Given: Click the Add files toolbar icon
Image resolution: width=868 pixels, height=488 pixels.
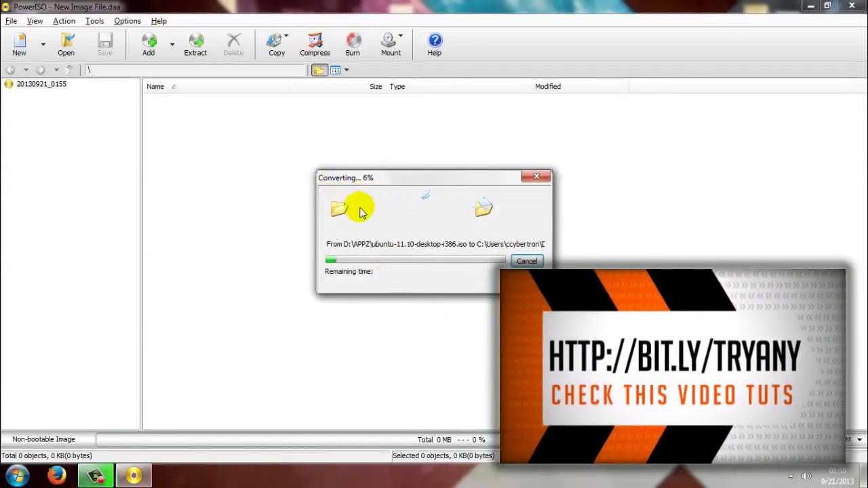Looking at the screenshot, I should [x=149, y=45].
